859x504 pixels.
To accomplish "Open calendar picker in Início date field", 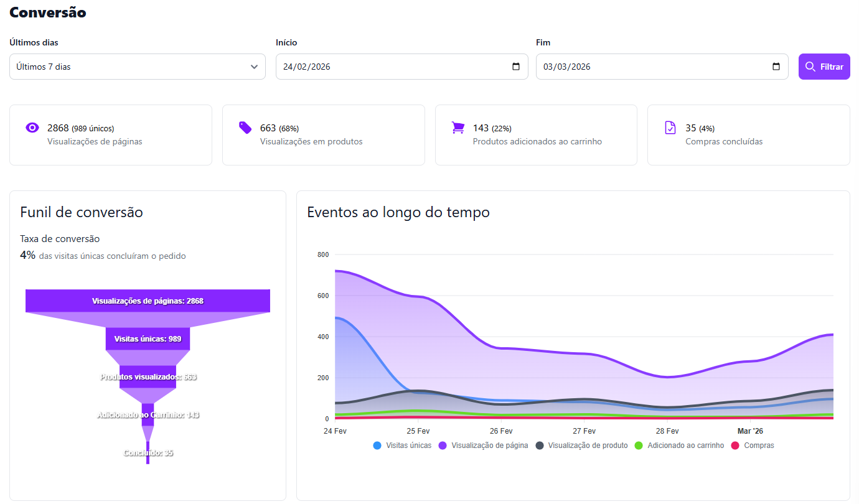I will pyautogui.click(x=516, y=67).
